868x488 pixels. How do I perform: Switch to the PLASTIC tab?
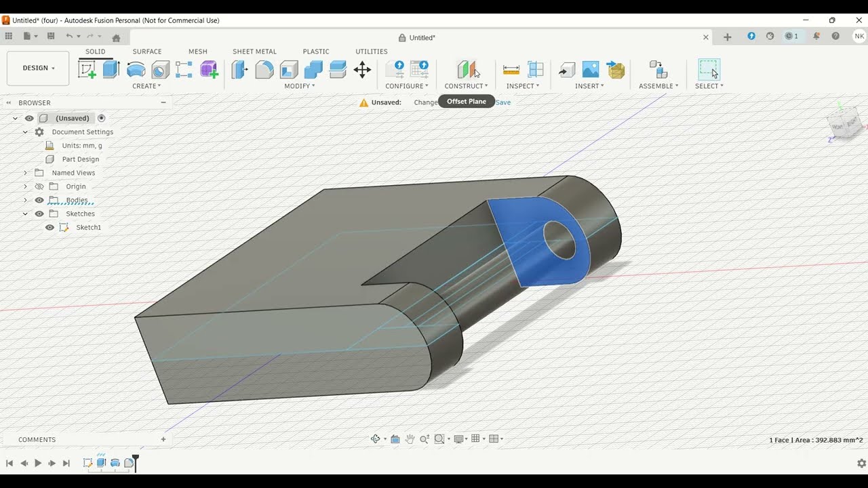316,52
